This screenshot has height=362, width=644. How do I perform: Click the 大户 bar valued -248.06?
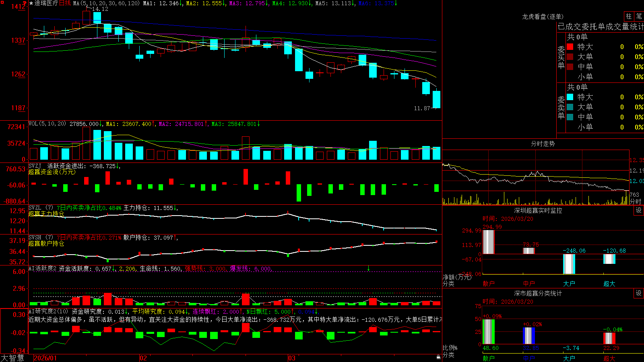(x=569, y=264)
